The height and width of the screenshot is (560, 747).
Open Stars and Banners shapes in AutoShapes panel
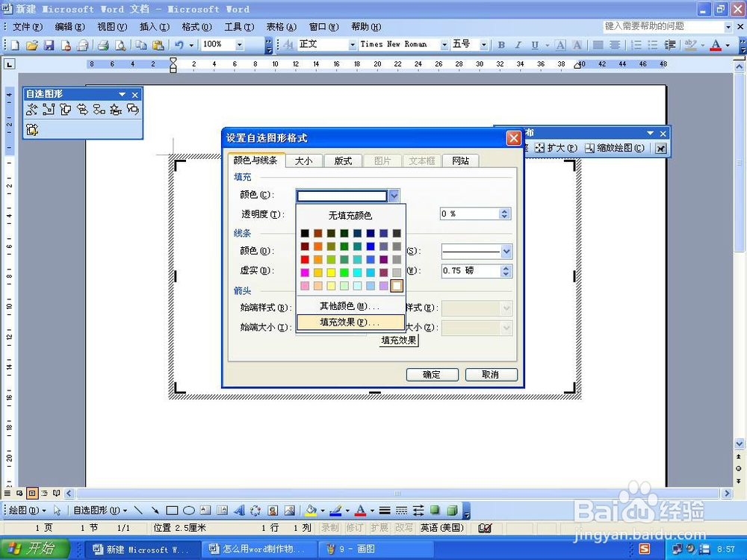point(116,110)
